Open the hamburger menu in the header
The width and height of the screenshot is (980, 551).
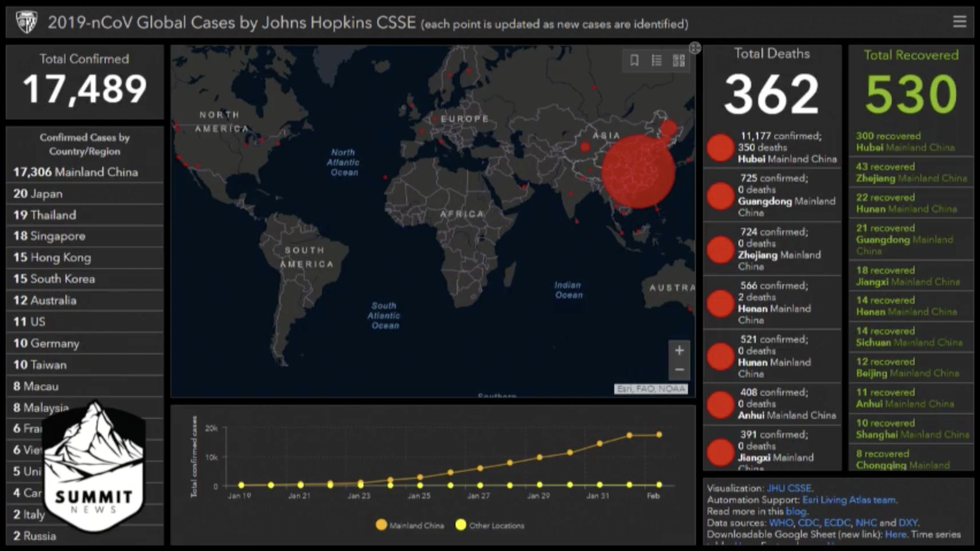pyautogui.click(x=959, y=22)
